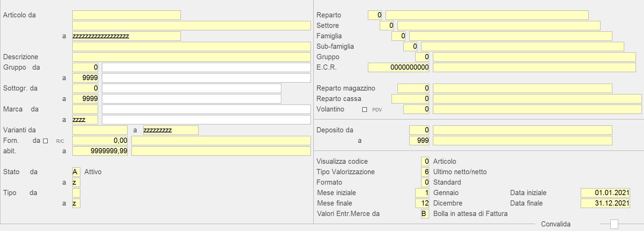Click the E.C.R. field with 0000000000
The image size is (644, 231).
[x=398, y=67]
